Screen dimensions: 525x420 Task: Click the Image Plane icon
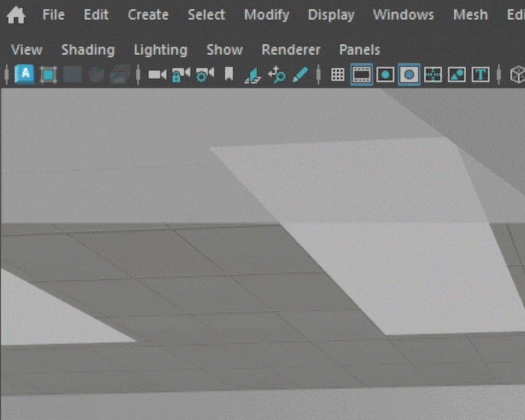(253, 75)
